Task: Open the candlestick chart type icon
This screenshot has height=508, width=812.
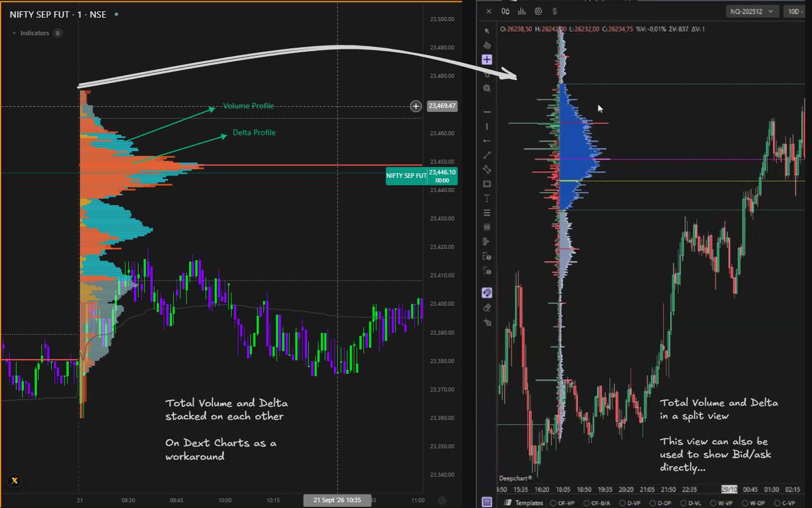Action: (505, 11)
